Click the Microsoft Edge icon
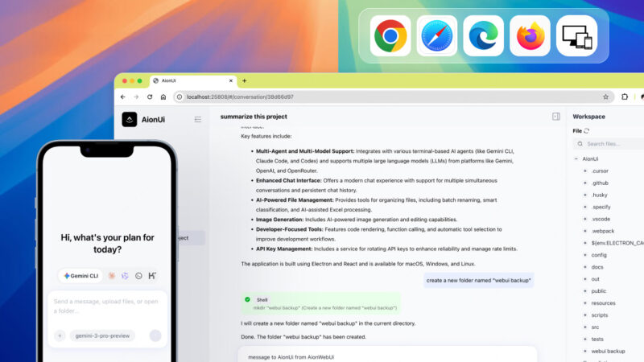The height and width of the screenshot is (362, 644). point(483,35)
